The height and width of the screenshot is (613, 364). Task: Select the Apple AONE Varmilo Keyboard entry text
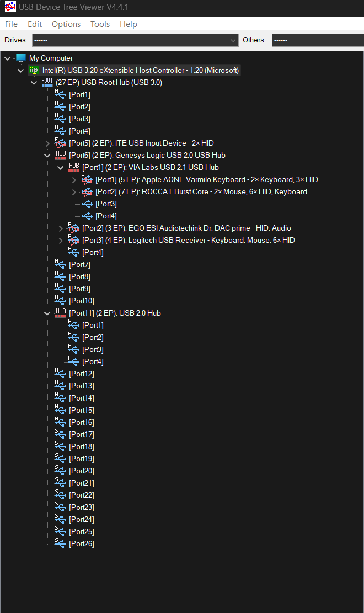coord(207,180)
